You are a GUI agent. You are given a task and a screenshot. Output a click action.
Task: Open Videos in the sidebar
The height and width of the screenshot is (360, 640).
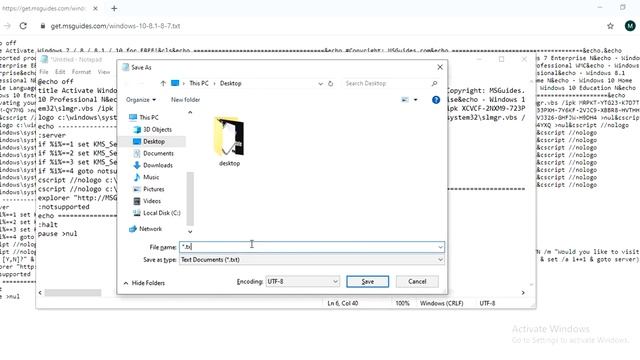147,201
